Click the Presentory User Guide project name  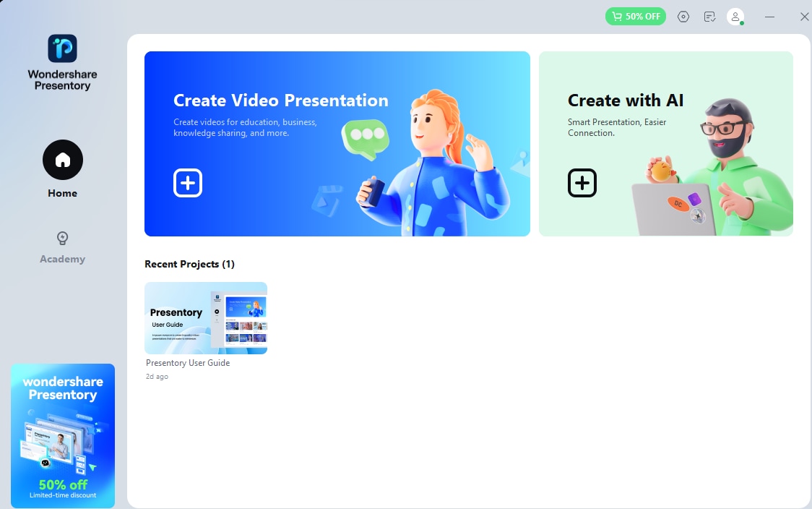188,363
